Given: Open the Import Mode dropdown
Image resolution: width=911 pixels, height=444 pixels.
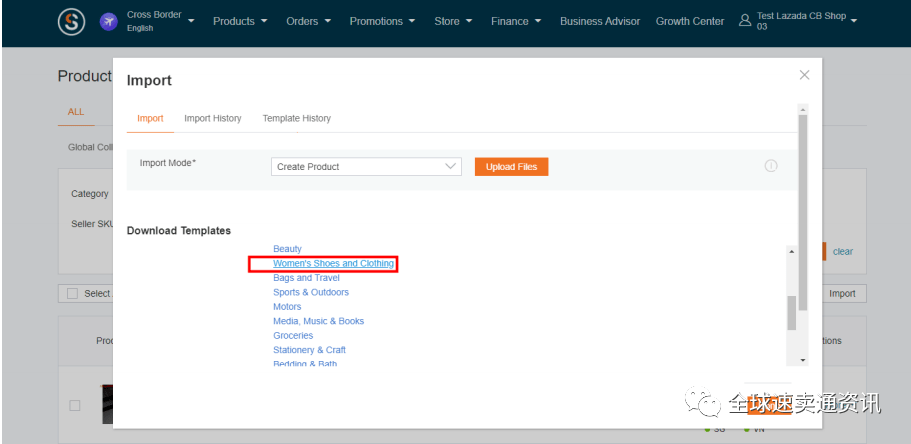Looking at the screenshot, I should pos(365,167).
